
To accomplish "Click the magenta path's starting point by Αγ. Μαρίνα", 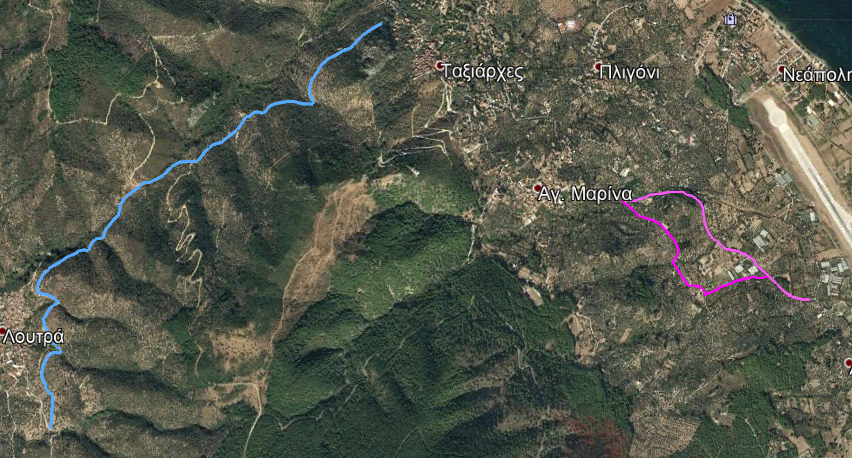I will 623,202.
